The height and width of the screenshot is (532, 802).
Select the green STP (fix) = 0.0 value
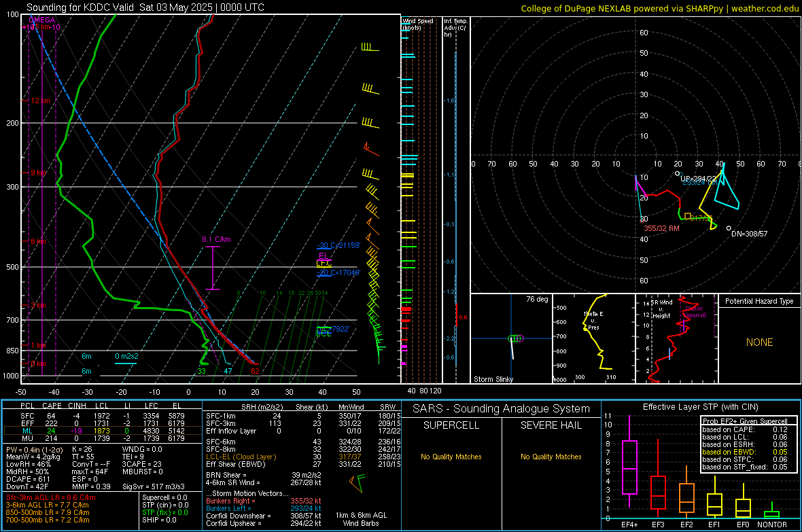coord(164,512)
